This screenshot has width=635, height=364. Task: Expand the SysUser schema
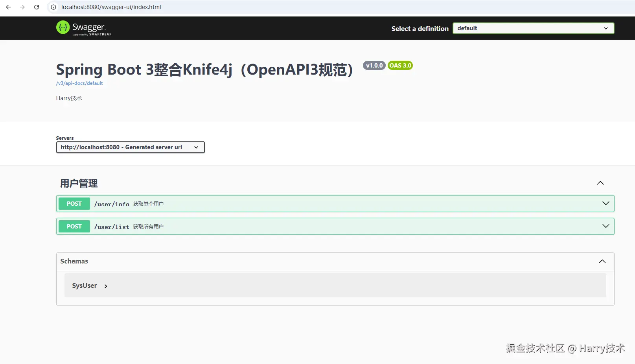click(105, 286)
